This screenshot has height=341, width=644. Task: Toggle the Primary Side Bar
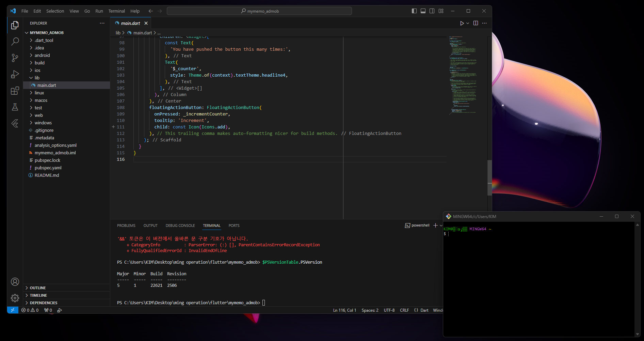pyautogui.click(x=414, y=11)
